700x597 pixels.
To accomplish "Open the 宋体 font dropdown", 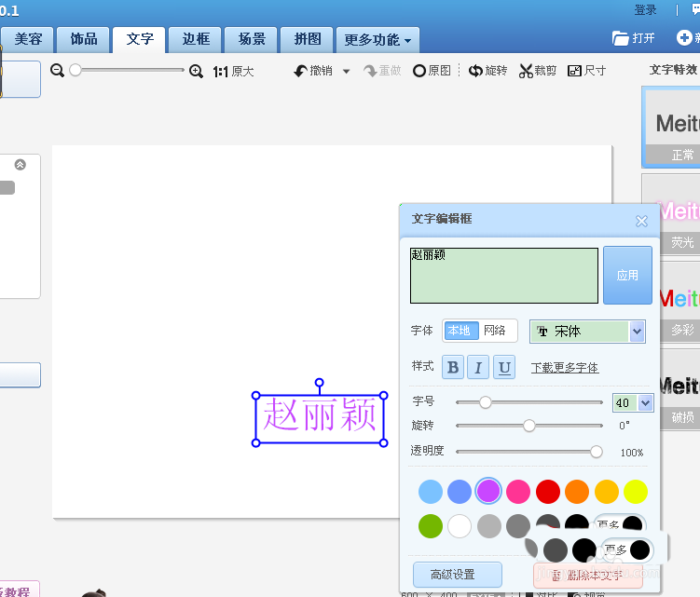I will pyautogui.click(x=587, y=332).
